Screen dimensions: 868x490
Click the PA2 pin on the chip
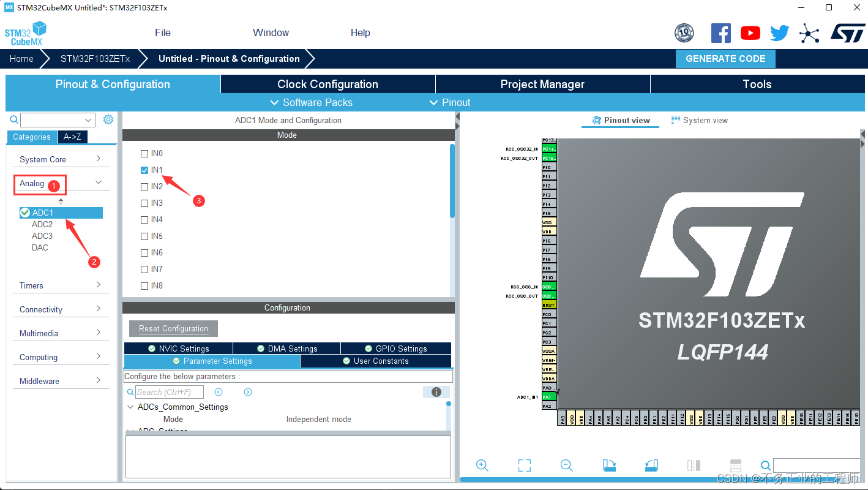click(x=549, y=406)
